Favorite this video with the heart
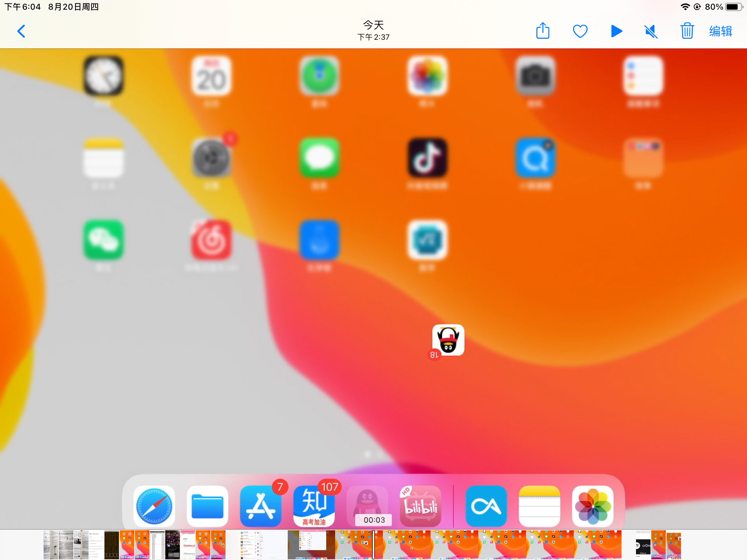Screen dimensions: 747x560 pos(580,31)
